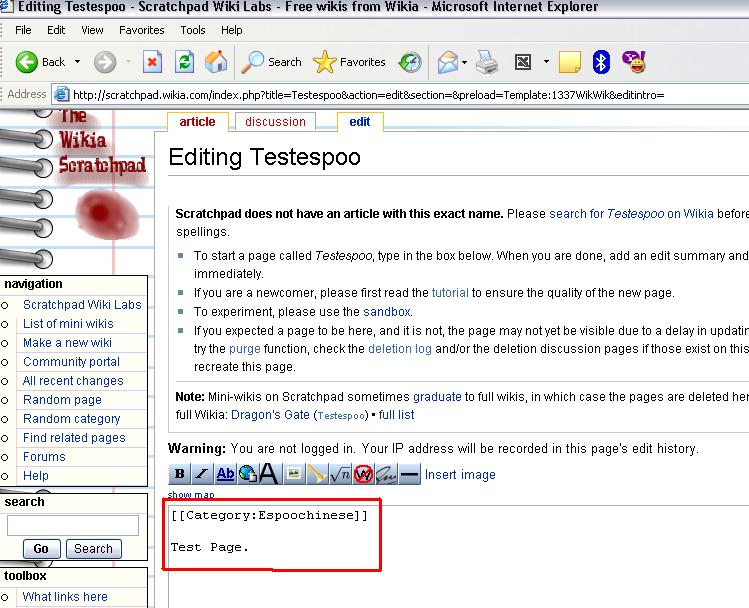This screenshot has height=608, width=749.
Task: Open the Search pane in toolbar
Action: pyautogui.click(x=271, y=62)
